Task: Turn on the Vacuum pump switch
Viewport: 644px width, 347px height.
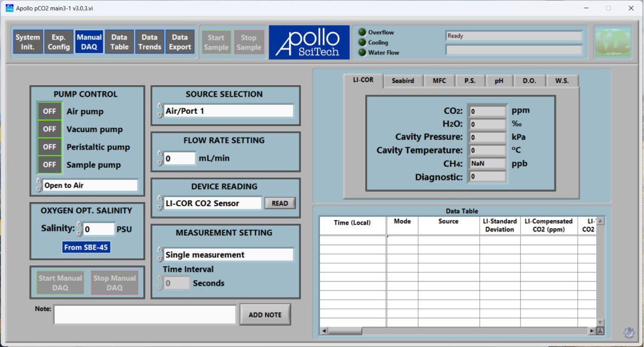Action: point(49,129)
